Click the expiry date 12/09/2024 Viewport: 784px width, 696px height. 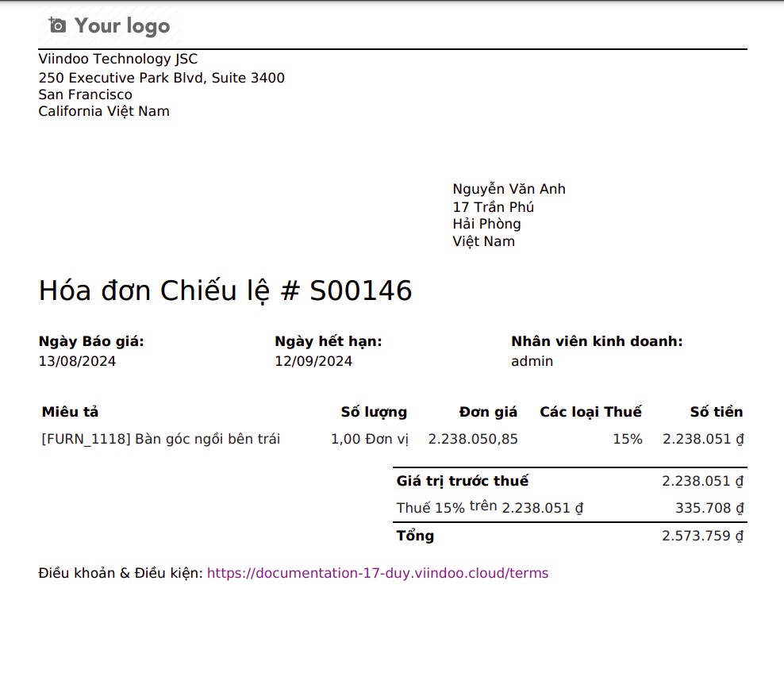coord(313,361)
